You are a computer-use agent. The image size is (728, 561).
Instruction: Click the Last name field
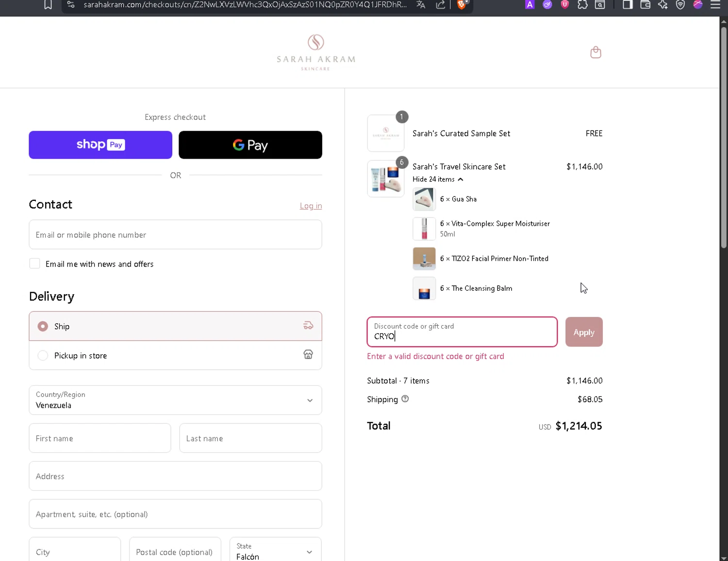(250, 438)
